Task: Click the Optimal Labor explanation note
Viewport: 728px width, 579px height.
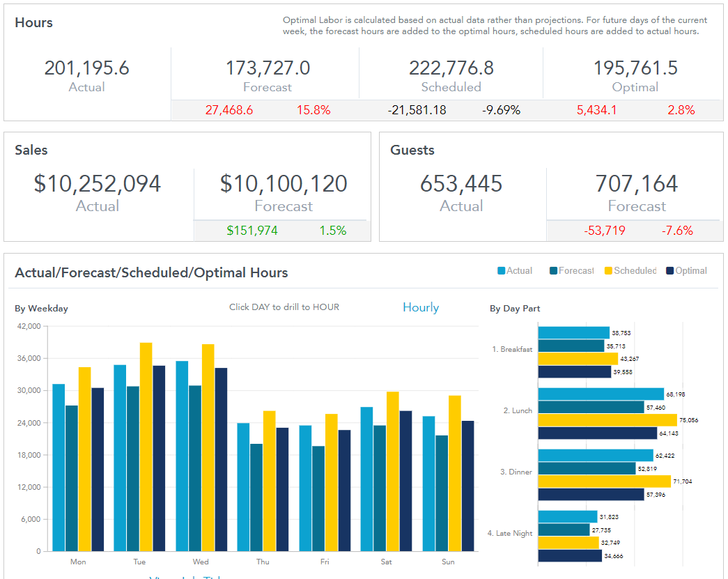Action: click(x=495, y=26)
